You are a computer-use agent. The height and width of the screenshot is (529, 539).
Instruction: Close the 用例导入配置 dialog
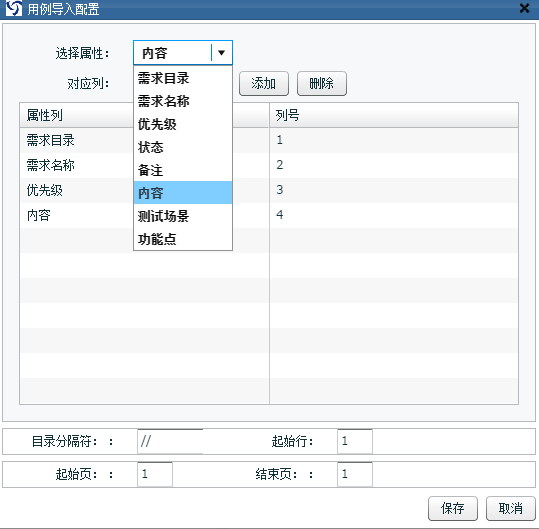(524, 8)
